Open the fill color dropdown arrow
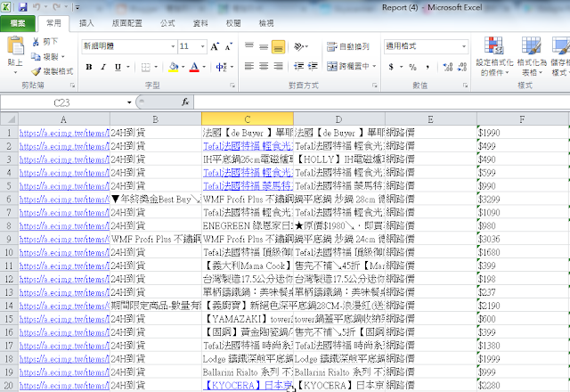Image resolution: width=570 pixels, height=392 pixels. tap(183, 67)
